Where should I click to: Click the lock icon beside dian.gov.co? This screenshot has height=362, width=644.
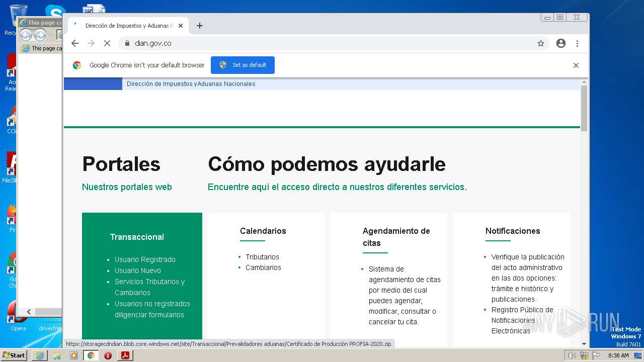[x=127, y=43]
